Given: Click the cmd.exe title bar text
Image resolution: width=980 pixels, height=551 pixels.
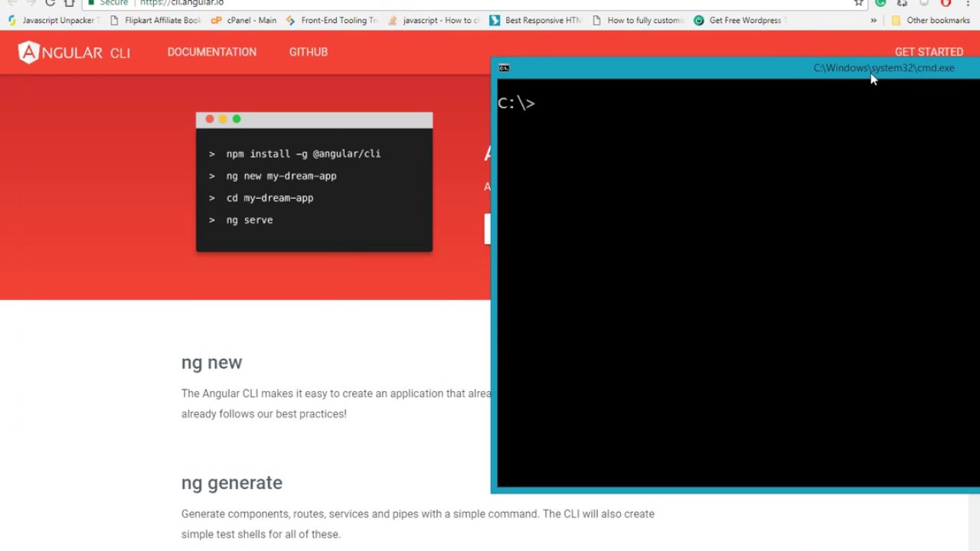Looking at the screenshot, I should tap(884, 68).
